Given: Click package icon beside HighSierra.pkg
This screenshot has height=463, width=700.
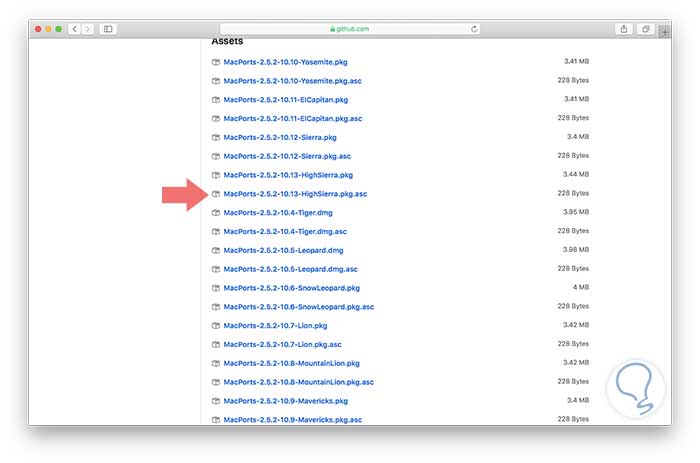Looking at the screenshot, I should [216, 175].
